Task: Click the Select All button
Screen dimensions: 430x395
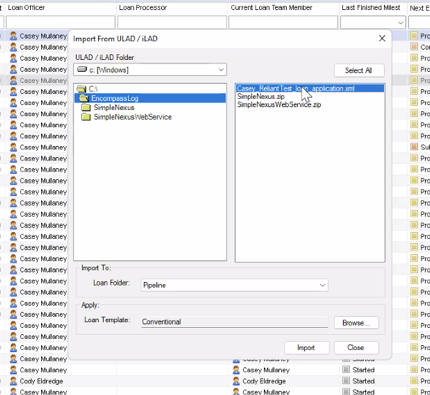Action: (x=359, y=70)
